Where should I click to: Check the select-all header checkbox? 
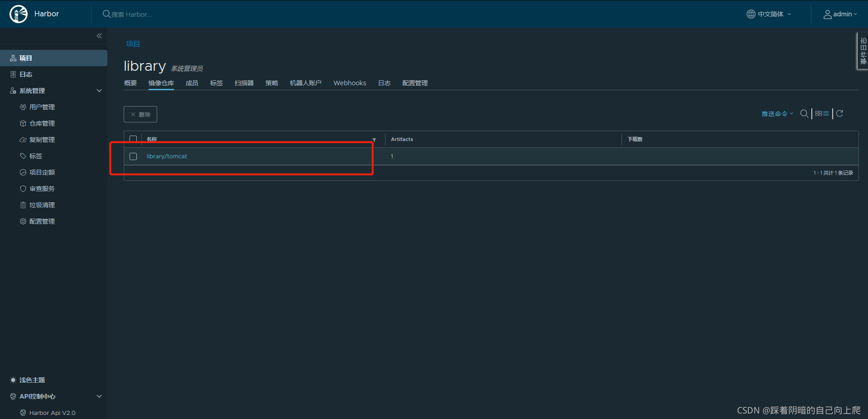point(133,139)
